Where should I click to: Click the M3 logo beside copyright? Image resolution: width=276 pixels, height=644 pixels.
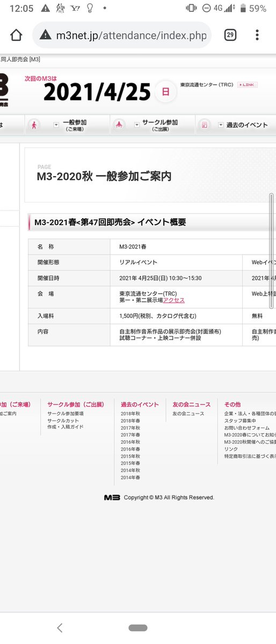pyautogui.click(x=112, y=497)
